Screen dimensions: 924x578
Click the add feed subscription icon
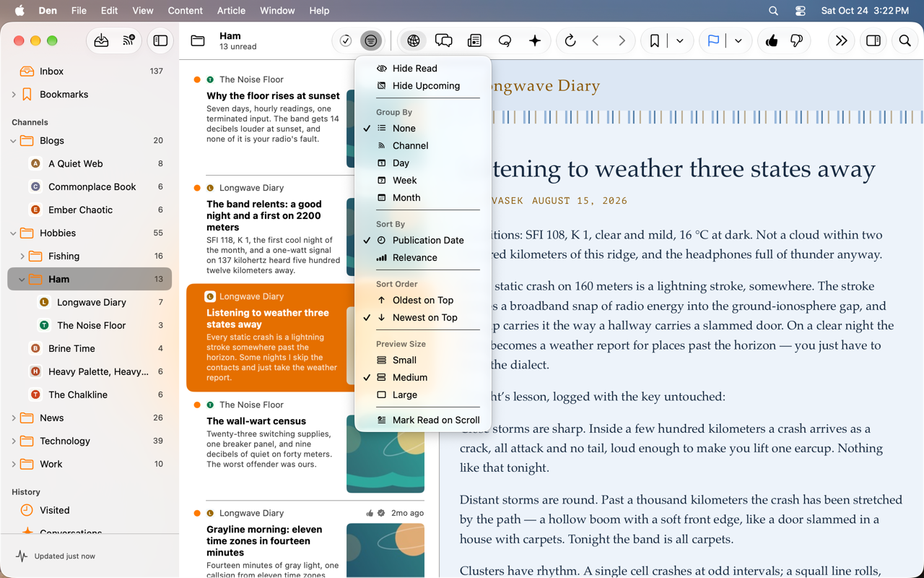(128, 41)
